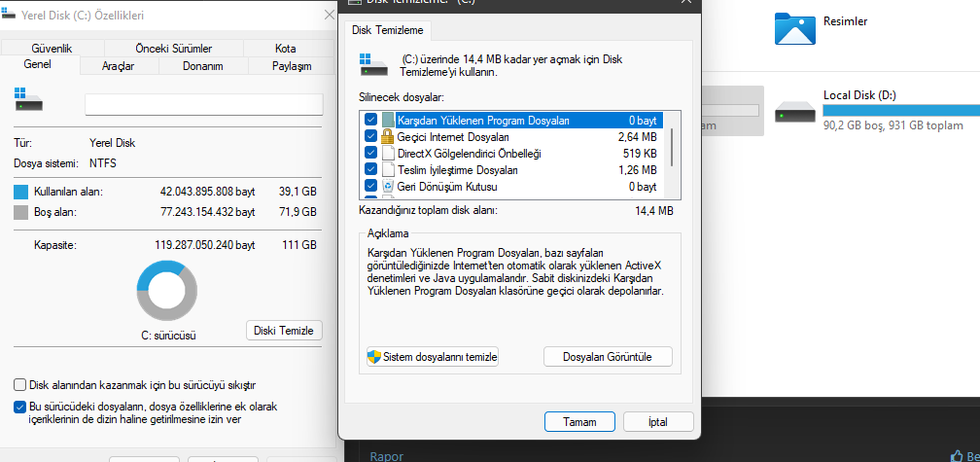Click the Rapor link in the background page
Image resolution: width=980 pixels, height=462 pixels.
click(386, 456)
